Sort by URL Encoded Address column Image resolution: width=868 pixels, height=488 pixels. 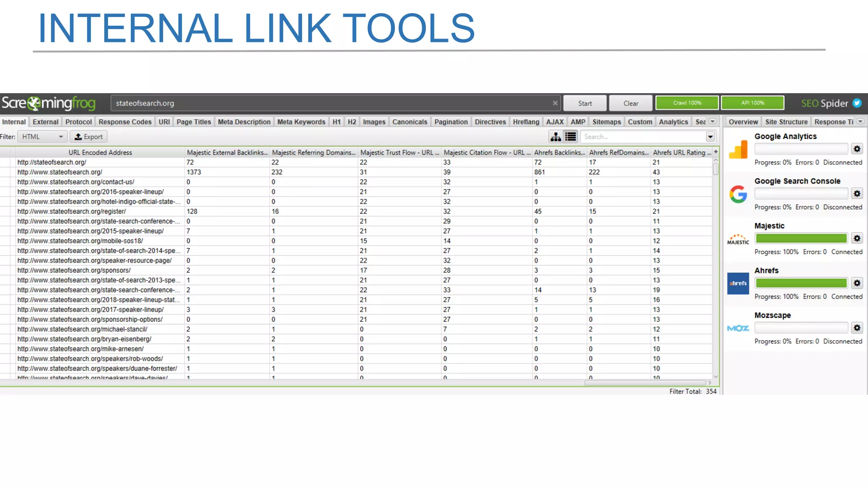click(100, 152)
